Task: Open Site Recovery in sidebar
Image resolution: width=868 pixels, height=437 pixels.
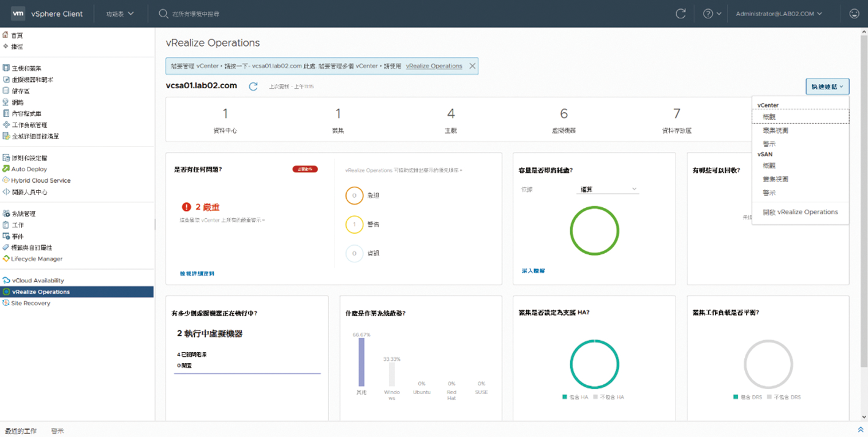Action: [x=26, y=303]
